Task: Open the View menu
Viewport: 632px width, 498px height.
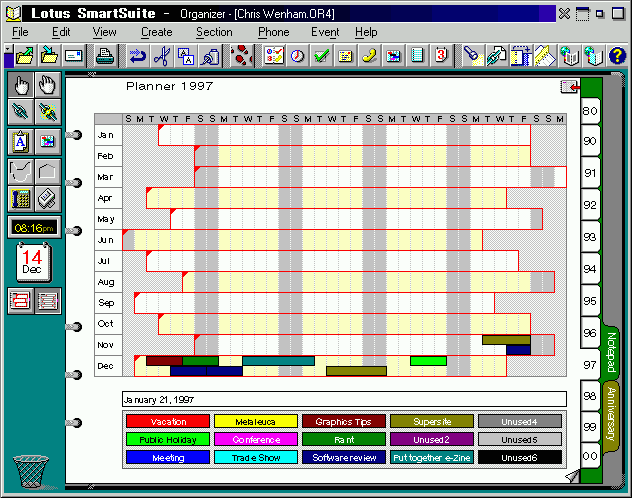Action: point(104,32)
